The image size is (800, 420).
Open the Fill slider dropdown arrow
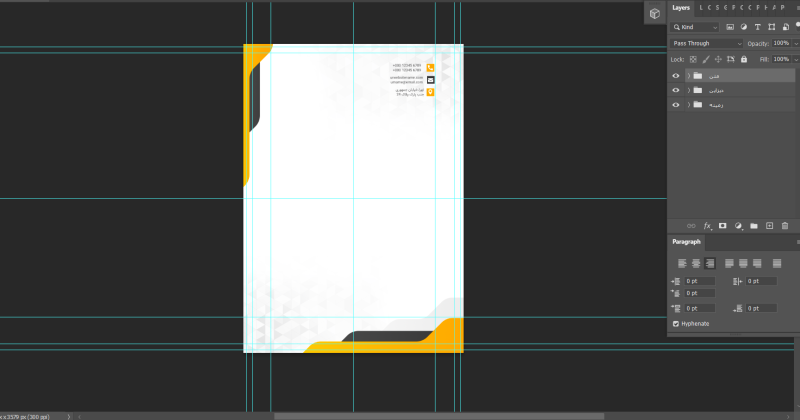pos(794,60)
